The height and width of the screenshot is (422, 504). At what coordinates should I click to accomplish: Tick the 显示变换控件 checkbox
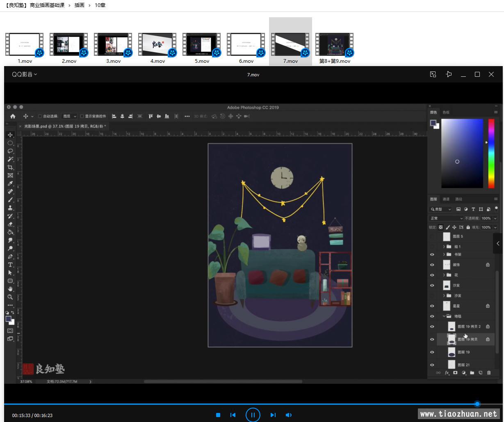82,116
